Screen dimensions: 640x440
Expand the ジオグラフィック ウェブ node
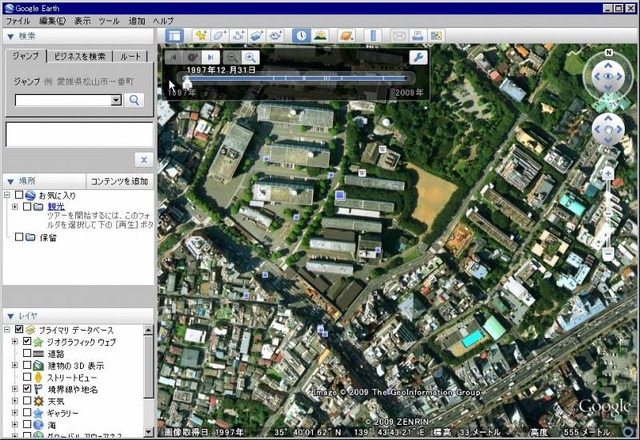pyautogui.click(x=15, y=341)
